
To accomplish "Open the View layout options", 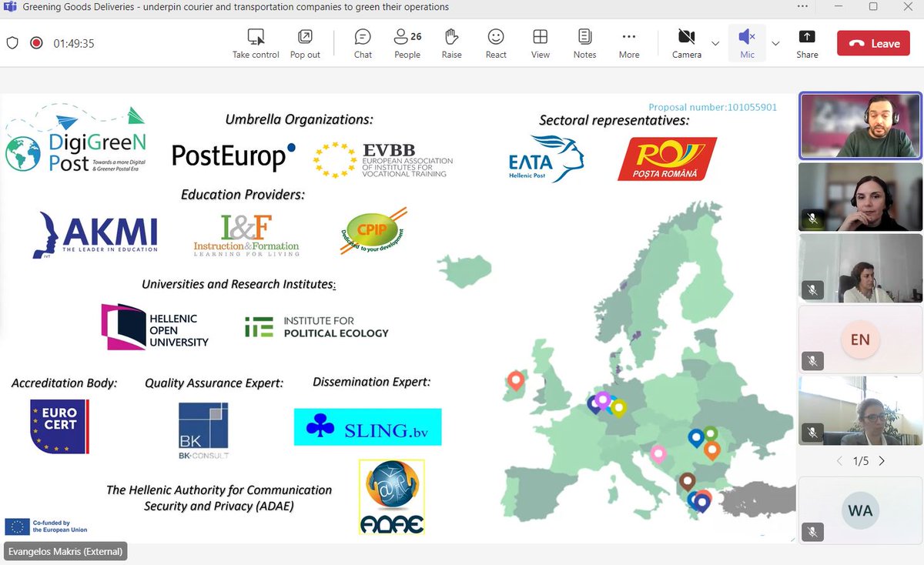I will [x=541, y=43].
